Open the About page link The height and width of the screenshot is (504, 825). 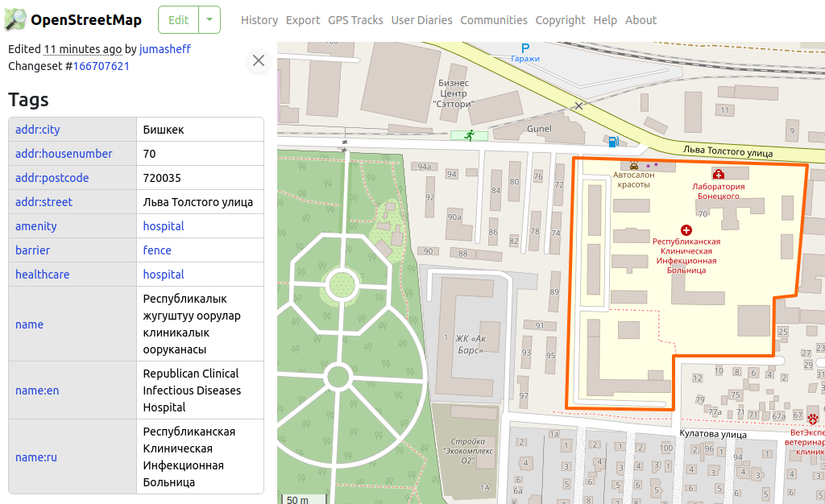[641, 20]
